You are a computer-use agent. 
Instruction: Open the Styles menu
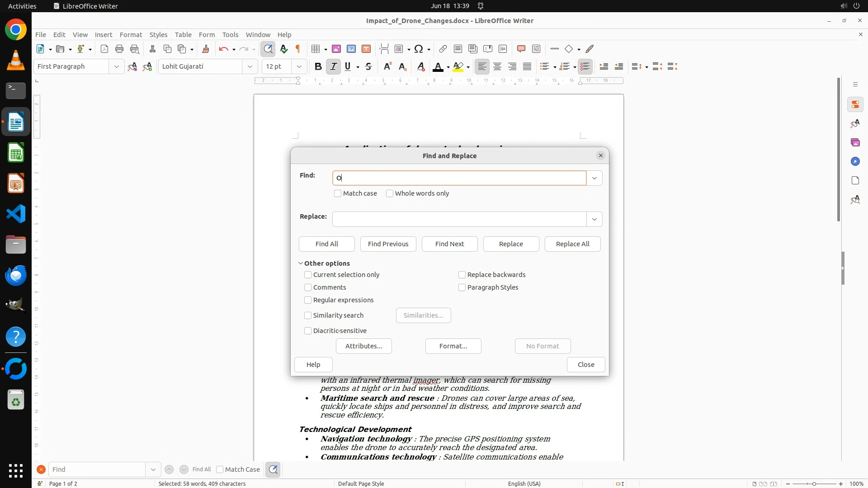coord(158,35)
